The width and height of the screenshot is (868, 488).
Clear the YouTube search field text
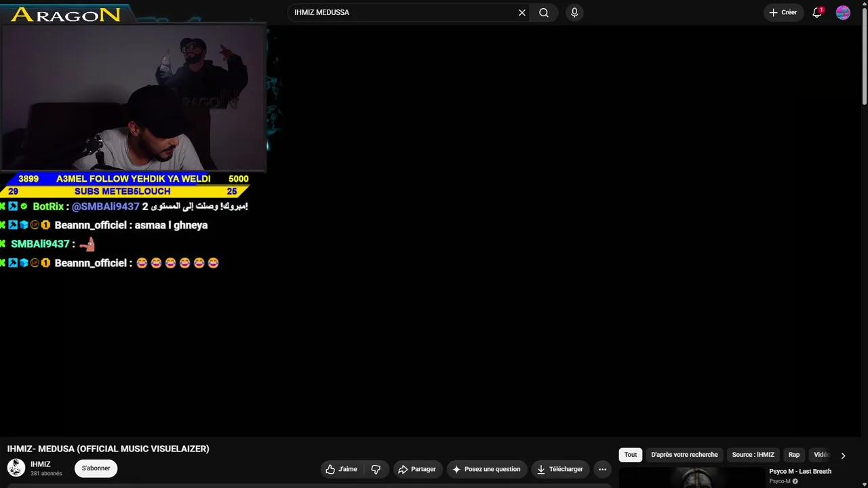click(x=522, y=12)
